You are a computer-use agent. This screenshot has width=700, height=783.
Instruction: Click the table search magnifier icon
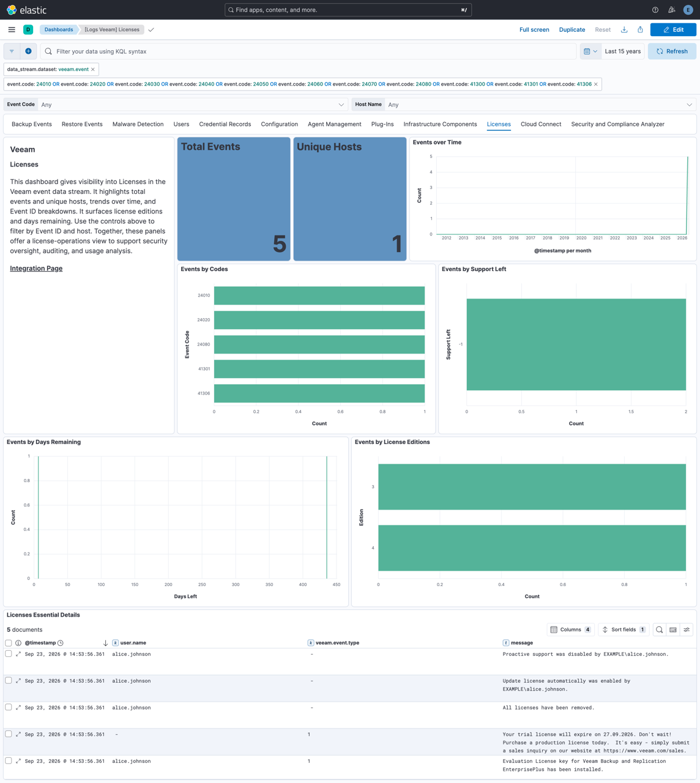[x=660, y=629]
